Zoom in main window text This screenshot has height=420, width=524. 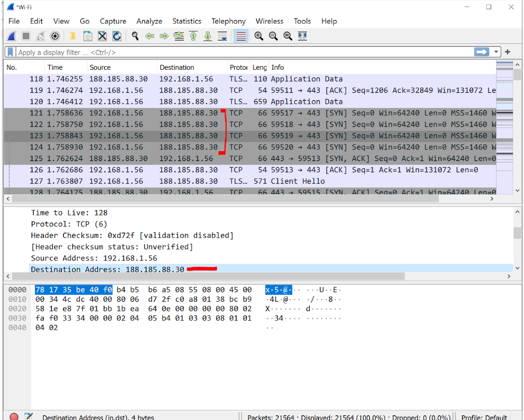259,36
